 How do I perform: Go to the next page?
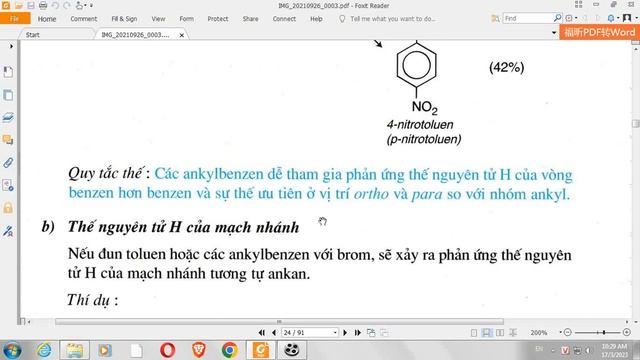click(345, 333)
